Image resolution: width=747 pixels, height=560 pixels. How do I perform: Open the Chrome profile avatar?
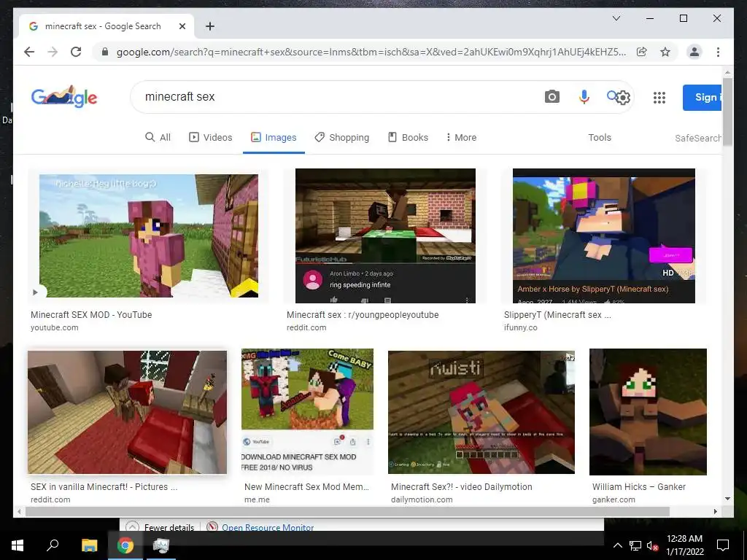pyautogui.click(x=694, y=52)
